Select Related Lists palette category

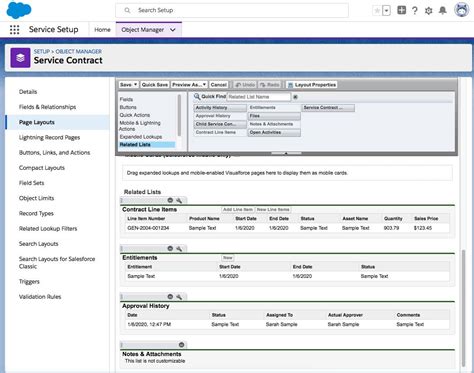(x=147, y=145)
